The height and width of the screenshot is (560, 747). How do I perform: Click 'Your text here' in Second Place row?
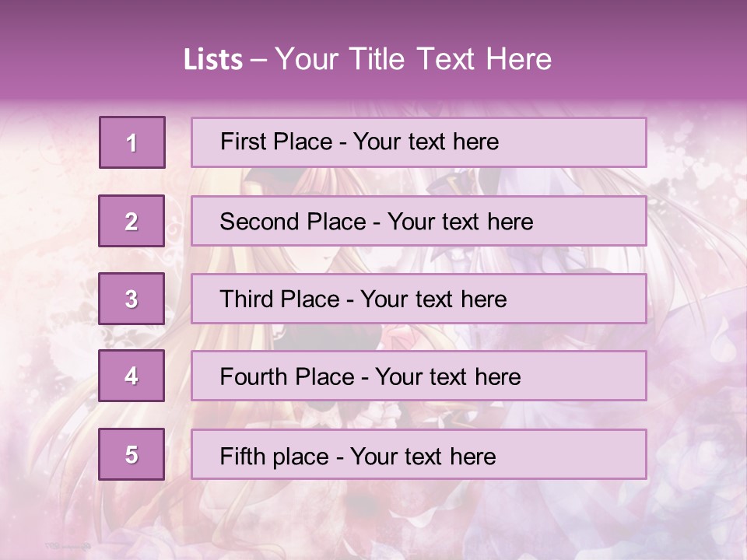click(x=460, y=222)
